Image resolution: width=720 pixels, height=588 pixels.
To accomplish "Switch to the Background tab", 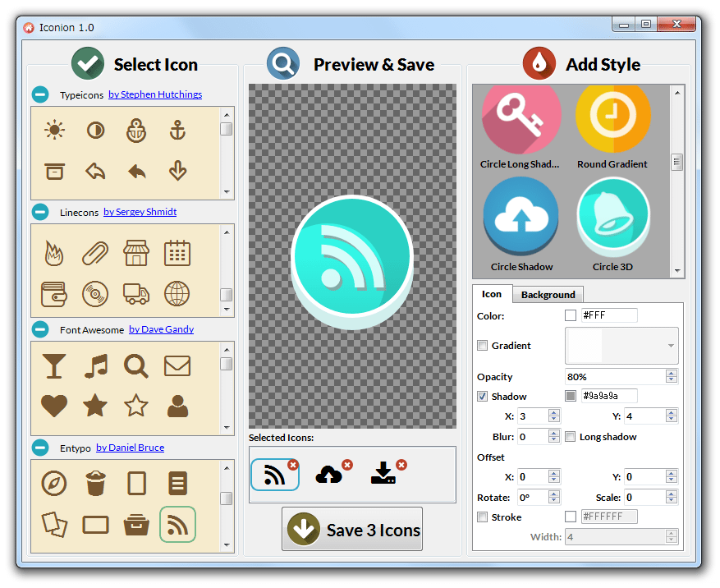I will point(548,295).
